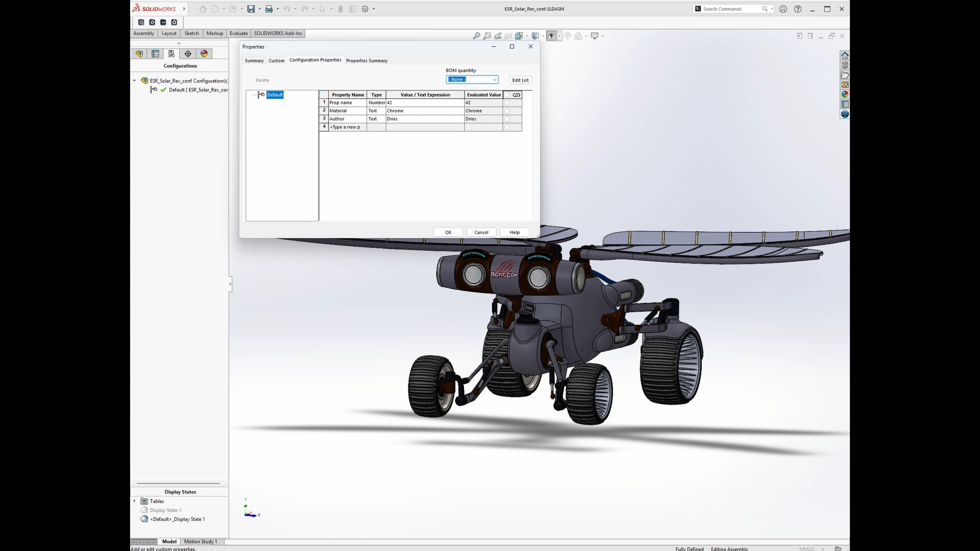Click the Zoom to Fit magnifier icon
Image resolution: width=980 pixels, height=551 pixels.
pyautogui.click(x=476, y=36)
